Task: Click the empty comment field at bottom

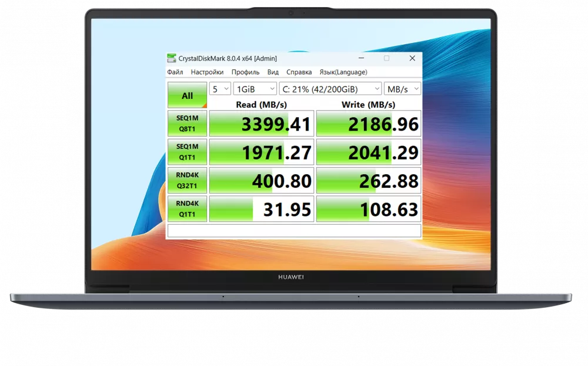Action: pyautogui.click(x=295, y=231)
